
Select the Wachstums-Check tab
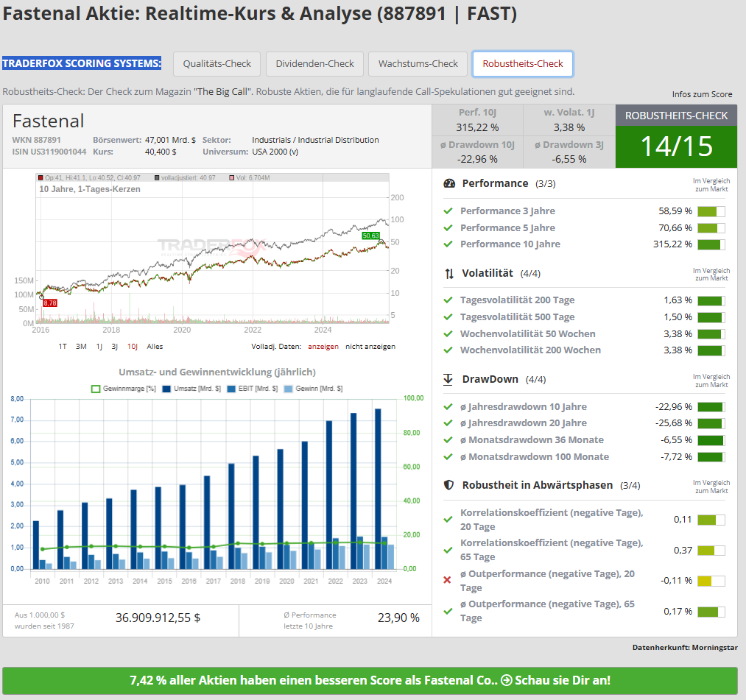[418, 64]
